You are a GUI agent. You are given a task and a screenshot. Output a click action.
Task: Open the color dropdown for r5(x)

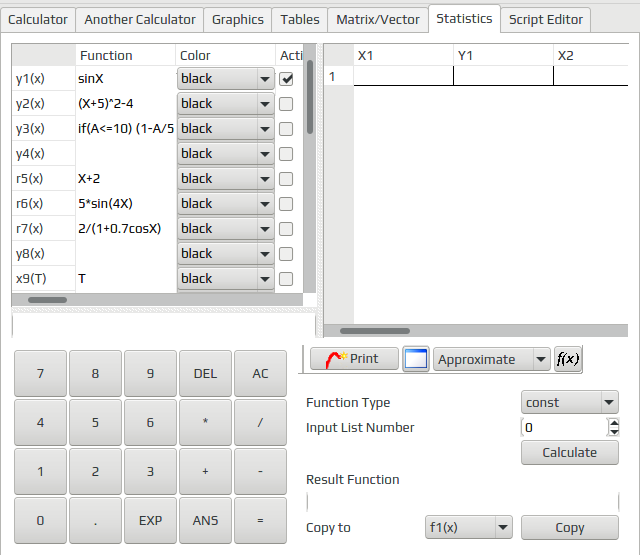(x=225, y=179)
